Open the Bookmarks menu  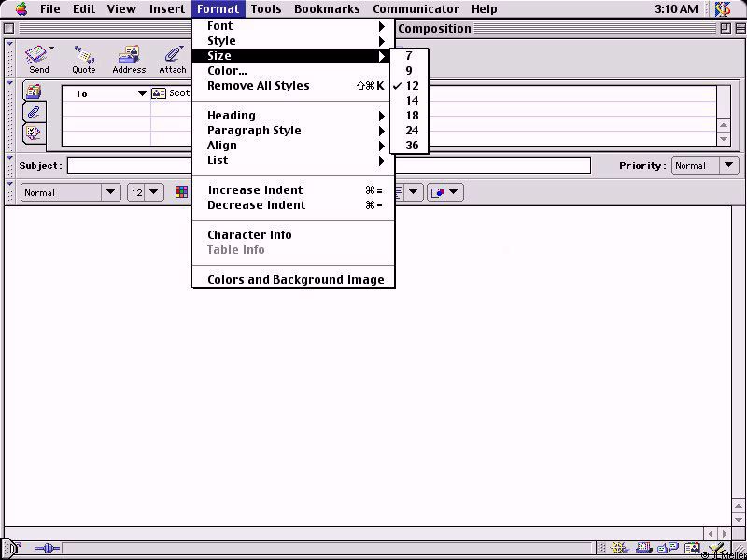point(327,9)
